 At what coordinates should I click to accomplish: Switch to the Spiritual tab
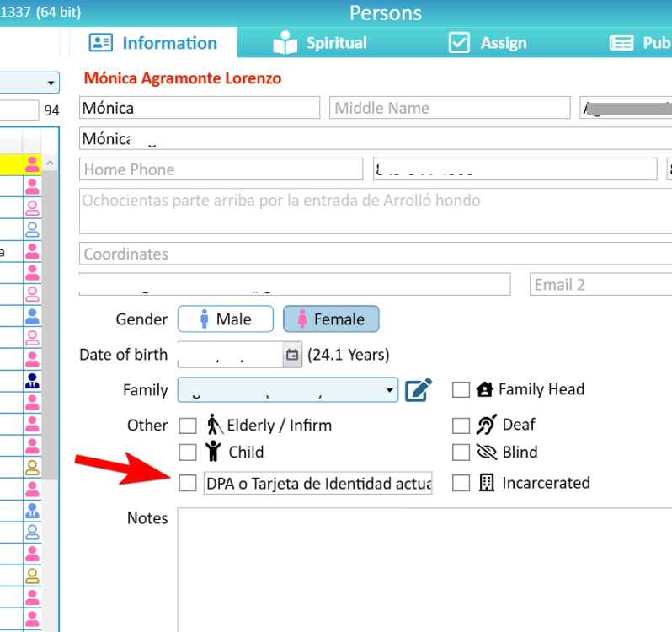335,43
